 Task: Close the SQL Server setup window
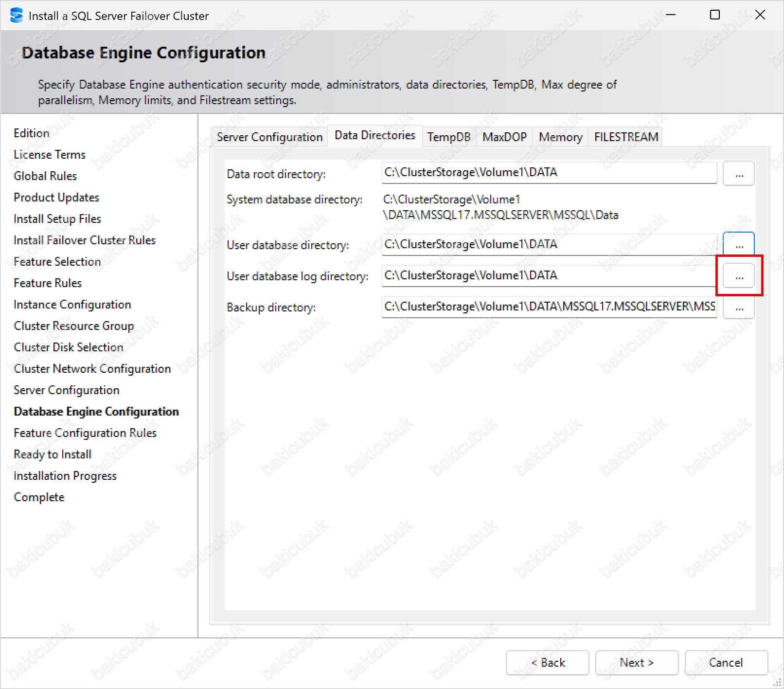[760, 15]
